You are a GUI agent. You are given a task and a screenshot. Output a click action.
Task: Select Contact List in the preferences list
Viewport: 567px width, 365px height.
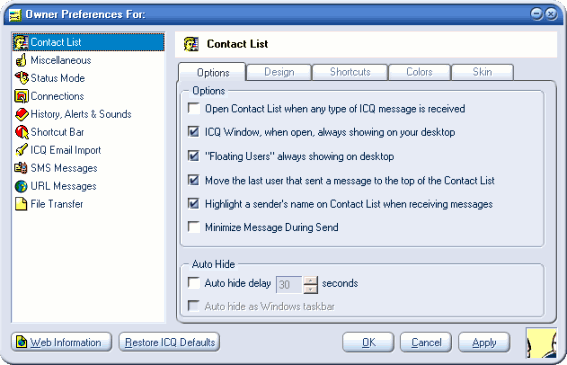89,42
